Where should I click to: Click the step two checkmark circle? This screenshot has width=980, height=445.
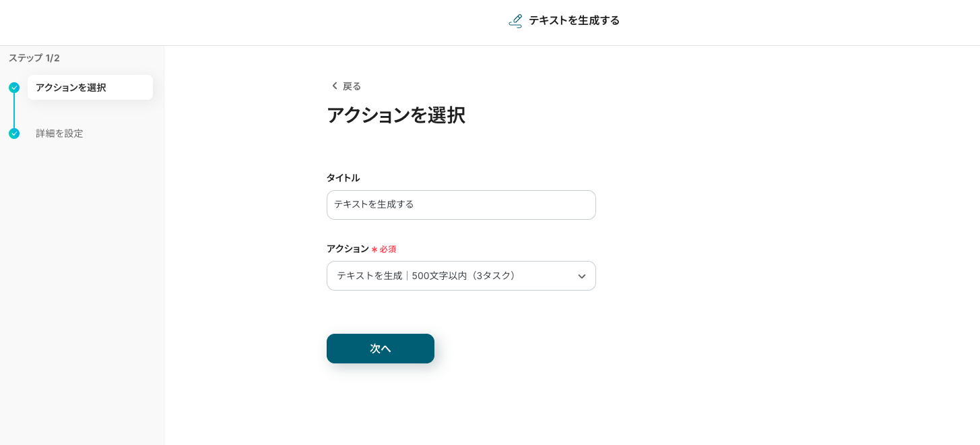coord(14,133)
